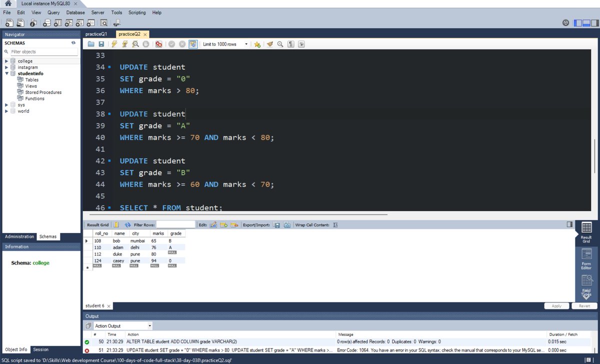The width and height of the screenshot is (600, 364).
Task: Toggle the secondary sidebar layout icon
Action: (x=594, y=22)
